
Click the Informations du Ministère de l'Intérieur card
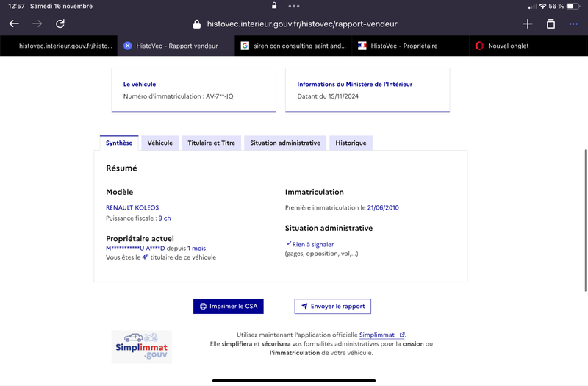pos(367,90)
